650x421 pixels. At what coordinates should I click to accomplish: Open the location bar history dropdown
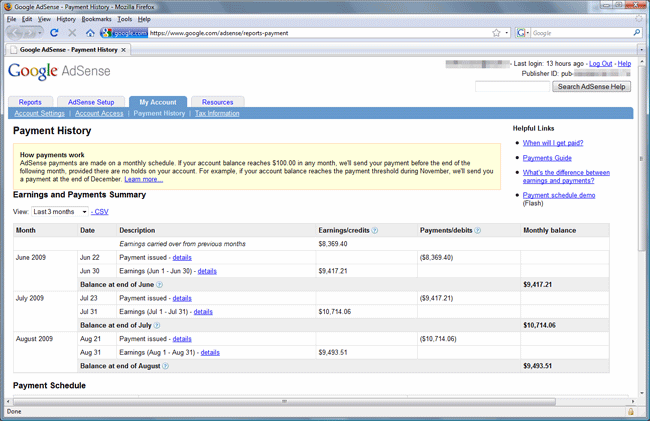pyautogui.click(x=507, y=33)
